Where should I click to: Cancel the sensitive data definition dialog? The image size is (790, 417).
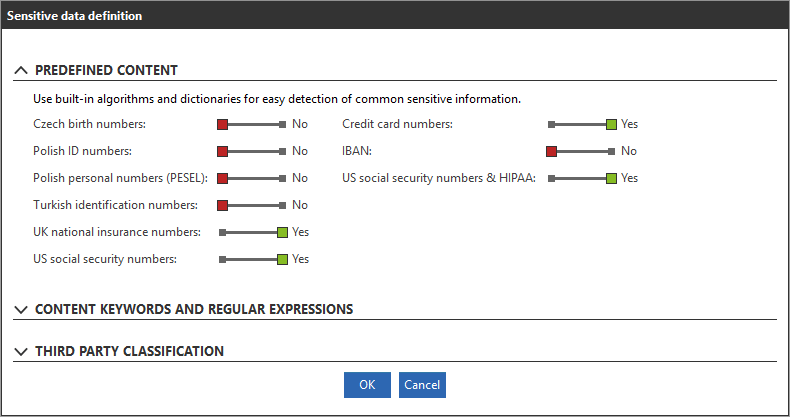pos(422,385)
